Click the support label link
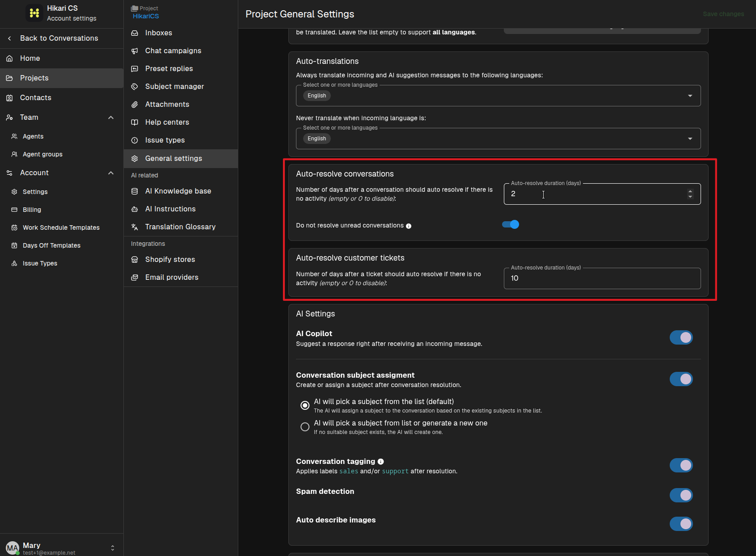756x556 pixels. (x=395, y=472)
